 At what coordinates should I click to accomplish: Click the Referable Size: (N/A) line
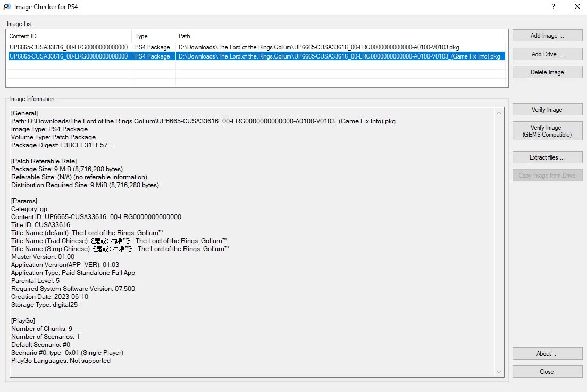click(x=79, y=177)
